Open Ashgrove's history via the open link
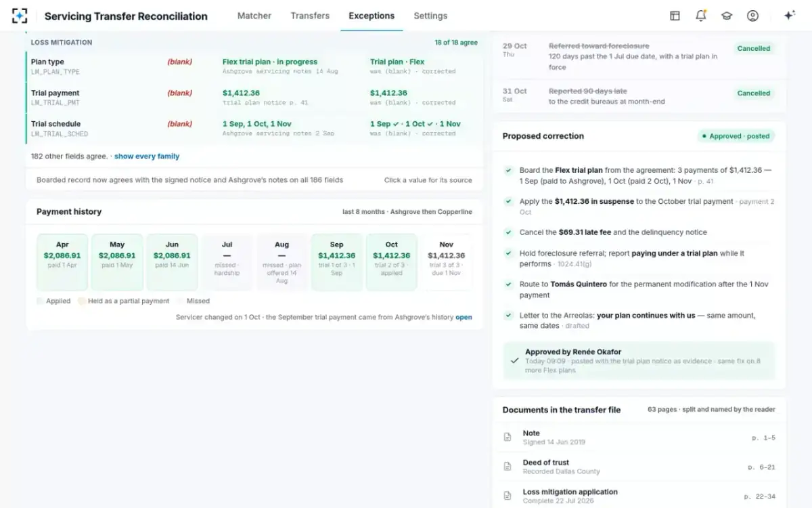The image size is (812, 508). tap(464, 317)
